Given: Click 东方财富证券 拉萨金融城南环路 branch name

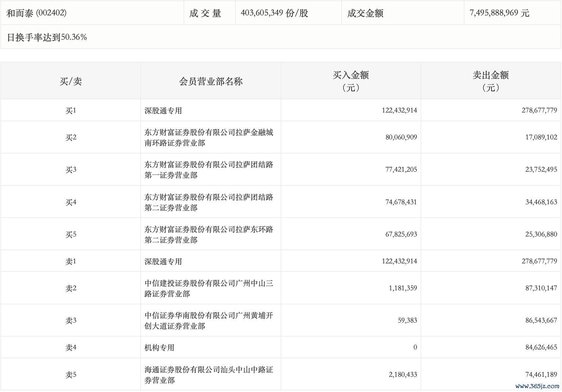Looking at the screenshot, I should coord(209,138).
